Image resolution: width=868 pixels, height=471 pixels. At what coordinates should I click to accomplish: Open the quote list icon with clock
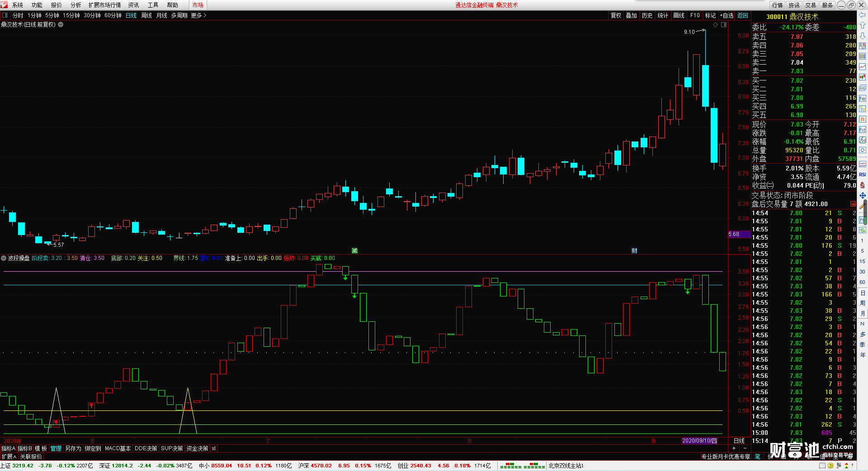coord(863,46)
